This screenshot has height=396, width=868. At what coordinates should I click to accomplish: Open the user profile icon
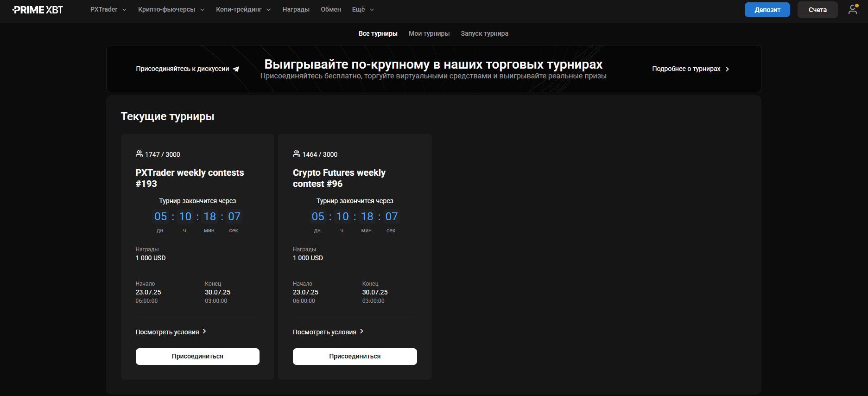coord(853,9)
